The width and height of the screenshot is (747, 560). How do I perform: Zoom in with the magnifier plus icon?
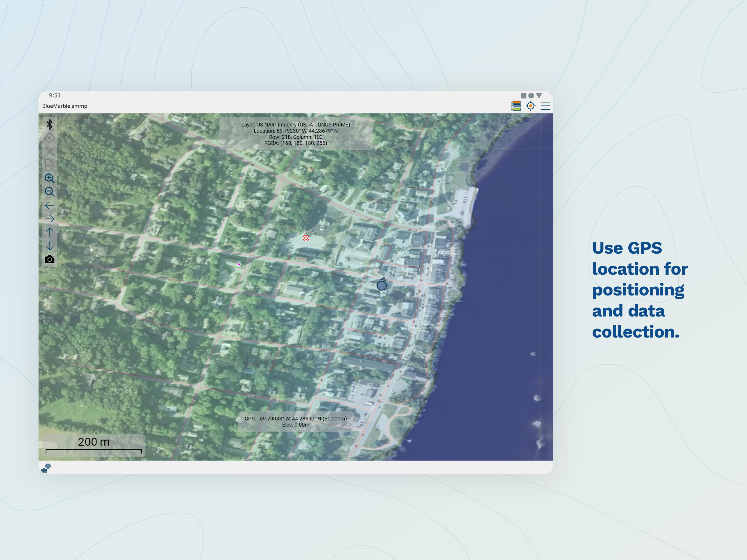50,178
